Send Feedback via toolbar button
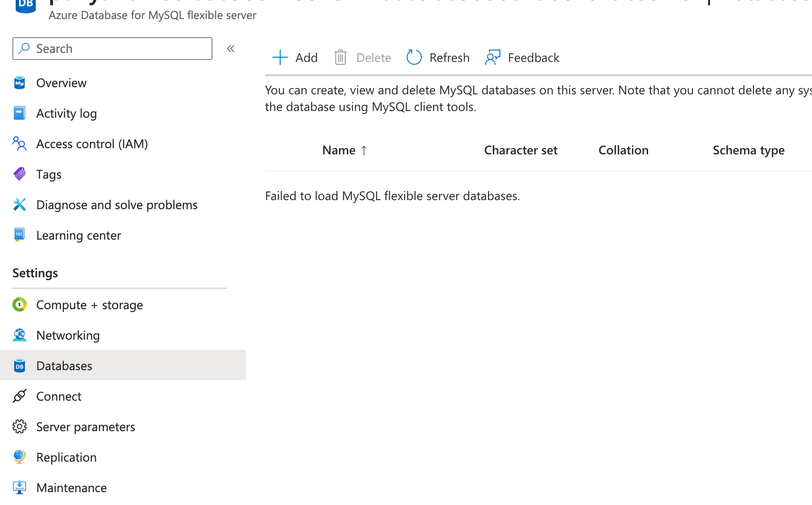Screen dimensions: 812x505 522,58
